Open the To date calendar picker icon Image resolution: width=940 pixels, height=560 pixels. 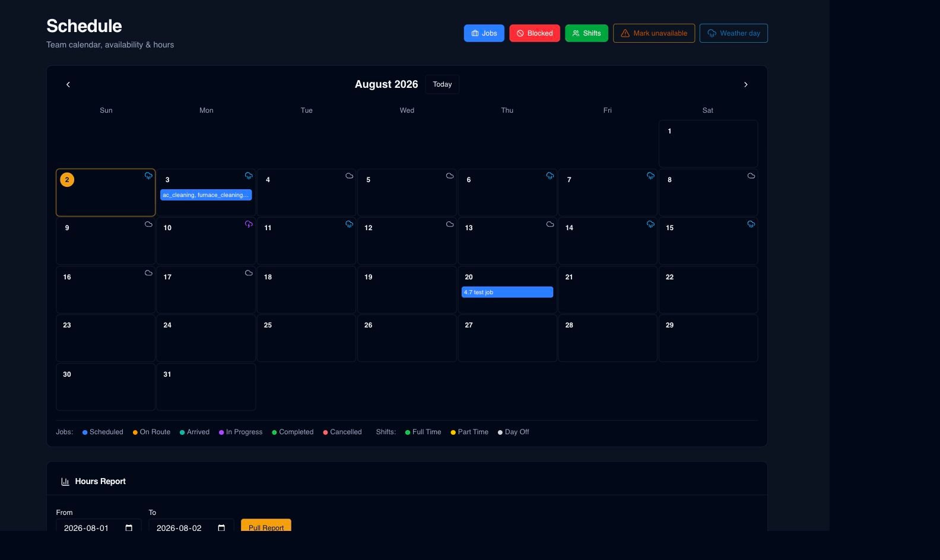221,528
